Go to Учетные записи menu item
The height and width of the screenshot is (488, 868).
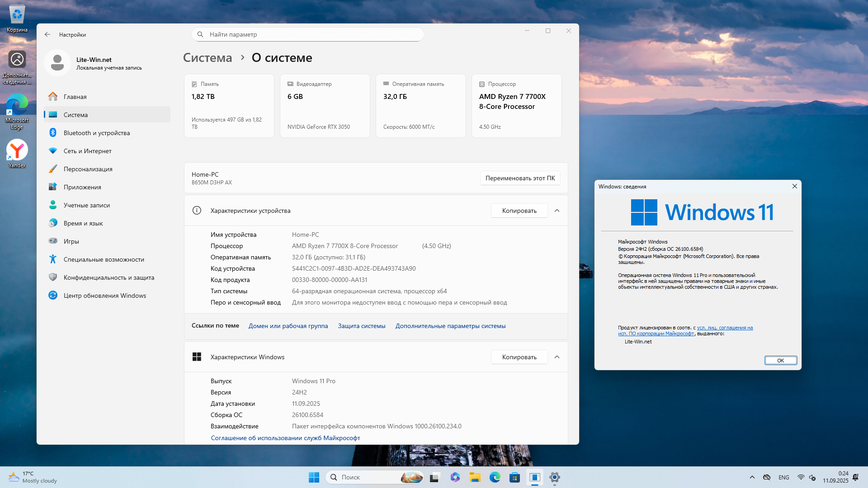pos(86,205)
